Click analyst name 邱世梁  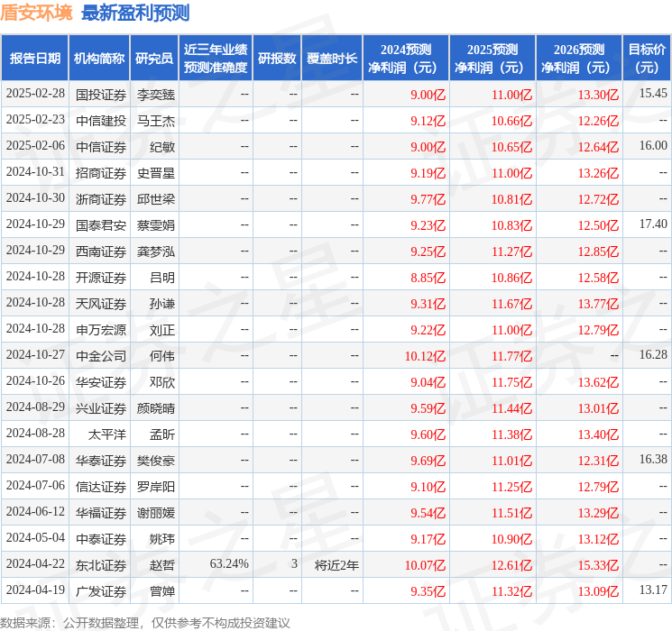pos(155,199)
